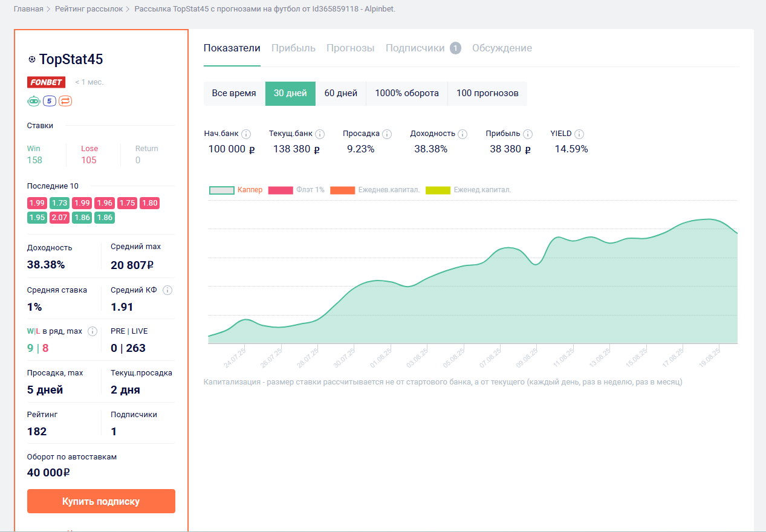The image size is (766, 532).
Task: Show info icon beside YIELD
Action: tap(579, 134)
